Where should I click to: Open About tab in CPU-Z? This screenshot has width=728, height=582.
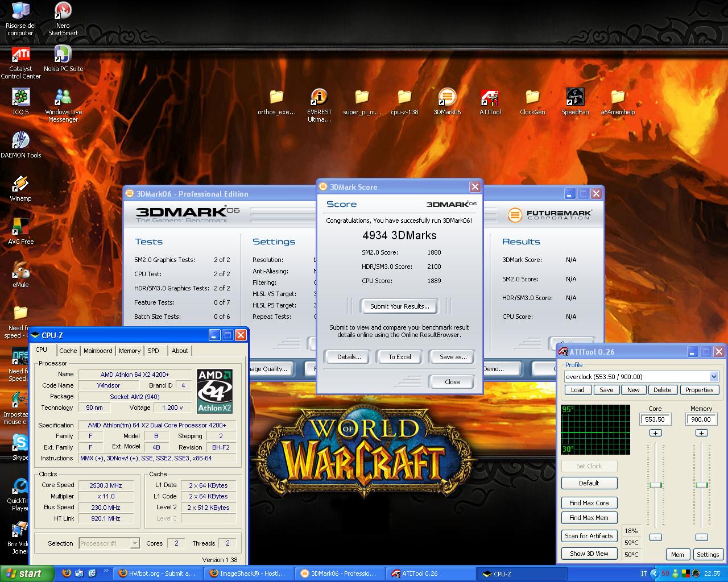click(x=180, y=351)
